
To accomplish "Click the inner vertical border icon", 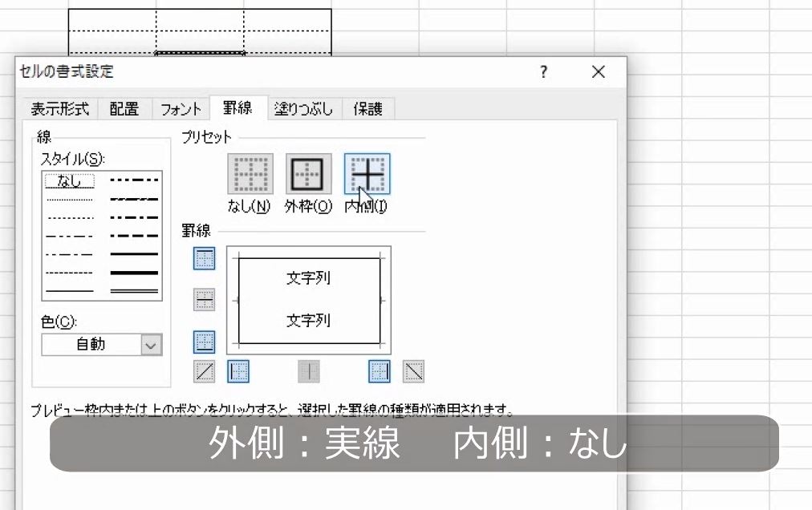I will click(309, 370).
